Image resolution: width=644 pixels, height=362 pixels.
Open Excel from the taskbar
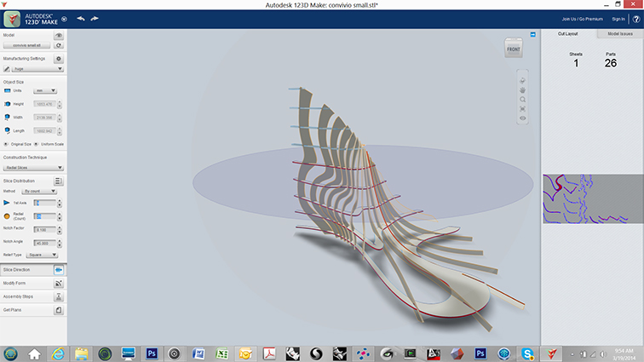221,353
